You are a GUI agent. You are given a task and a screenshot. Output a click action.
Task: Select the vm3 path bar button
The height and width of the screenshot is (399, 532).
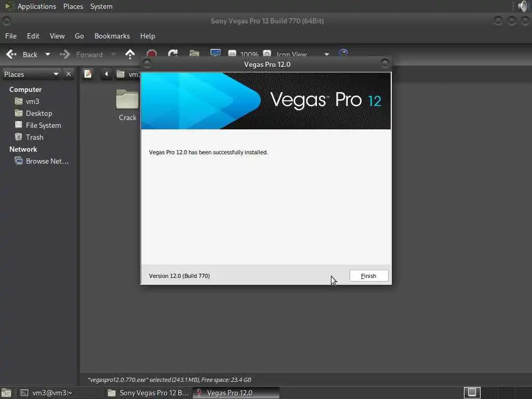click(128, 74)
